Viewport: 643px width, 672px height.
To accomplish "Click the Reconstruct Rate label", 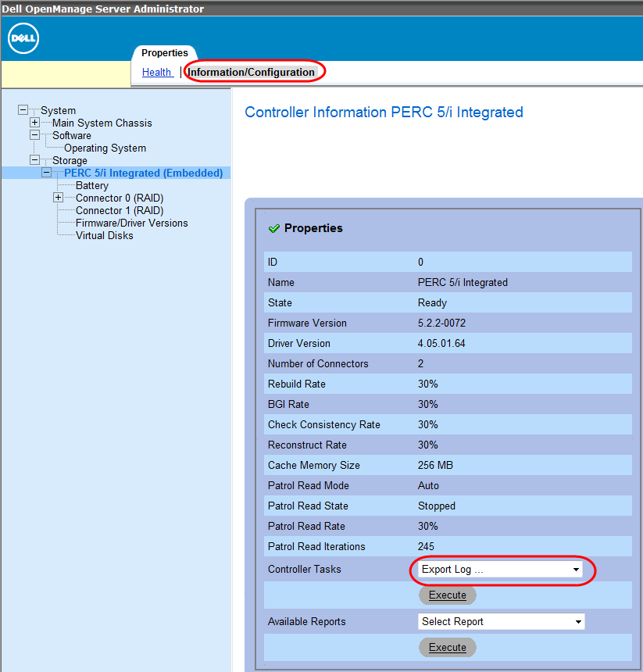I will 307,445.
